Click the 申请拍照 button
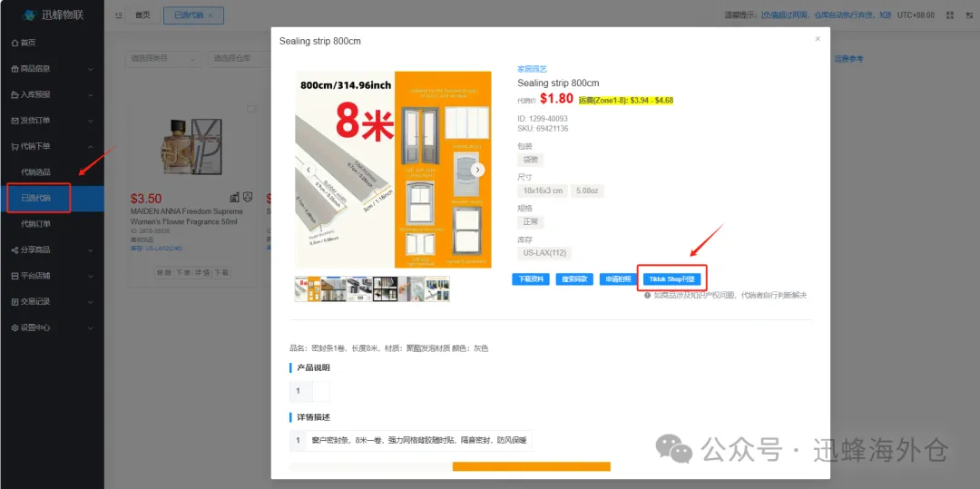Image resolution: width=980 pixels, height=489 pixels. coord(617,279)
